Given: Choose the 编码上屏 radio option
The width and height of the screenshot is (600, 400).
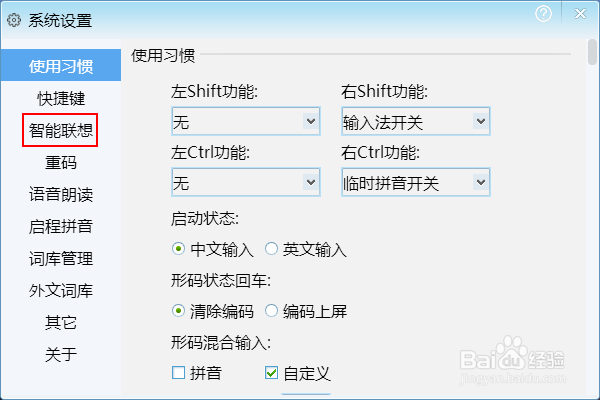Looking at the screenshot, I should tap(271, 310).
